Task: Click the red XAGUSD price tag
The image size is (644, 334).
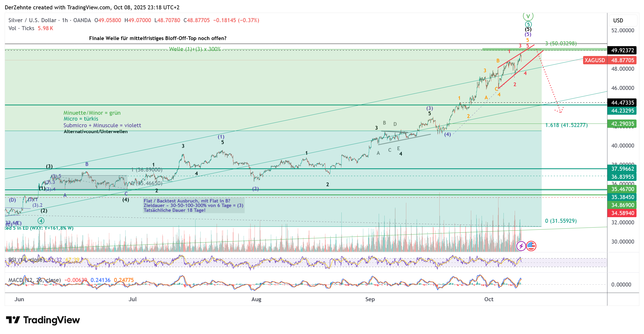Action: point(595,60)
